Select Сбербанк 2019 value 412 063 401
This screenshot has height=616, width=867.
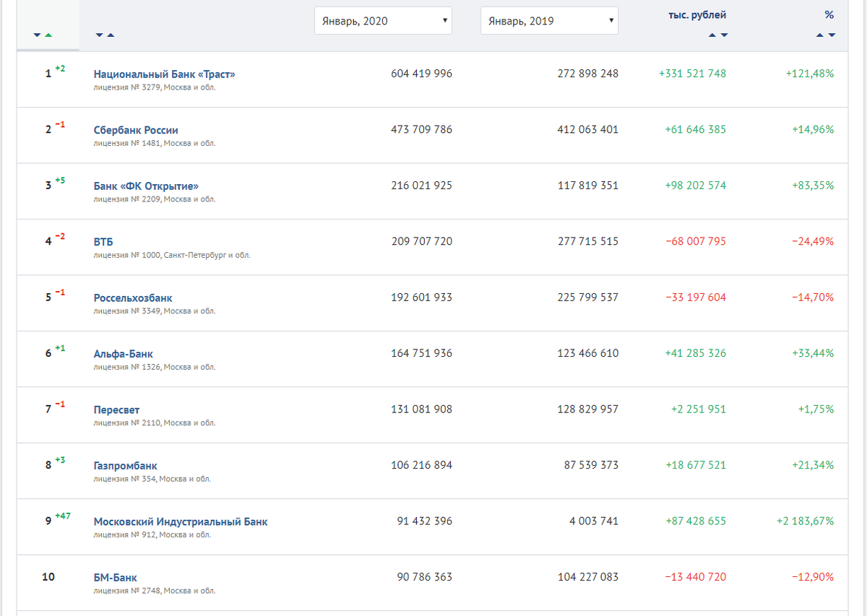click(588, 130)
